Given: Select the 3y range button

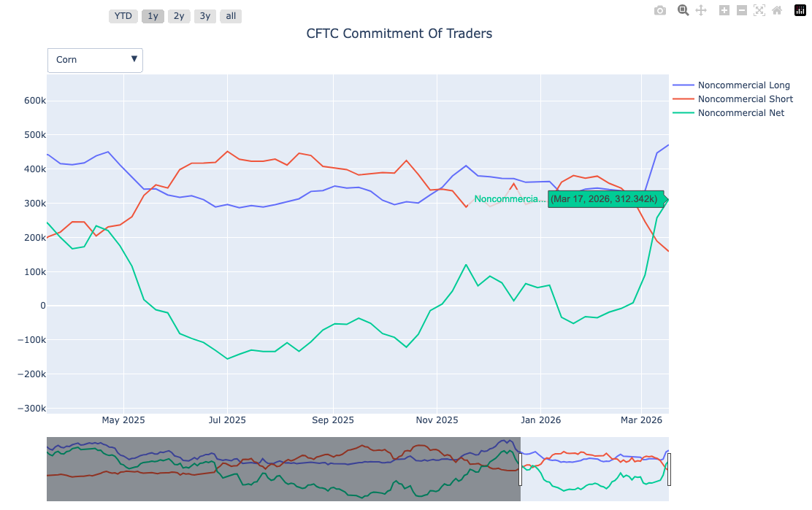Looking at the screenshot, I should (x=205, y=16).
